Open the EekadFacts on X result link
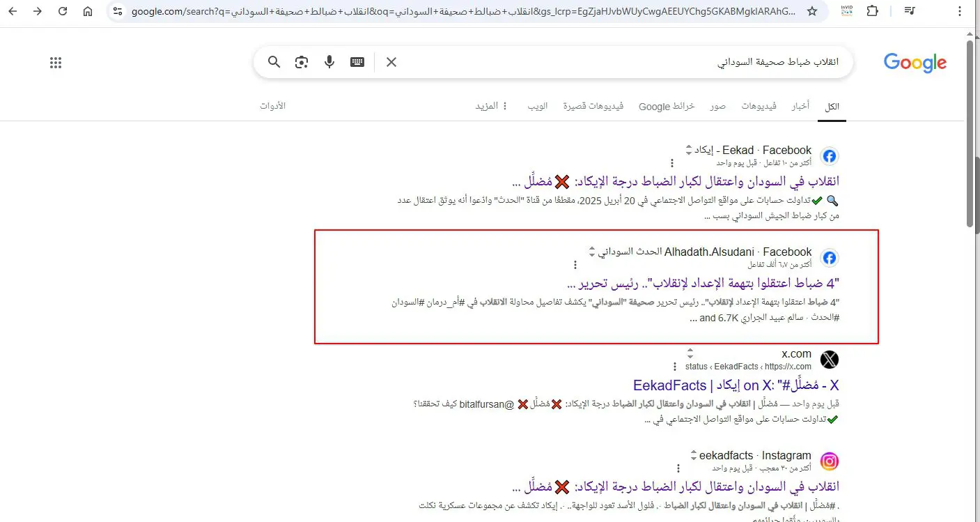 [x=736, y=385]
